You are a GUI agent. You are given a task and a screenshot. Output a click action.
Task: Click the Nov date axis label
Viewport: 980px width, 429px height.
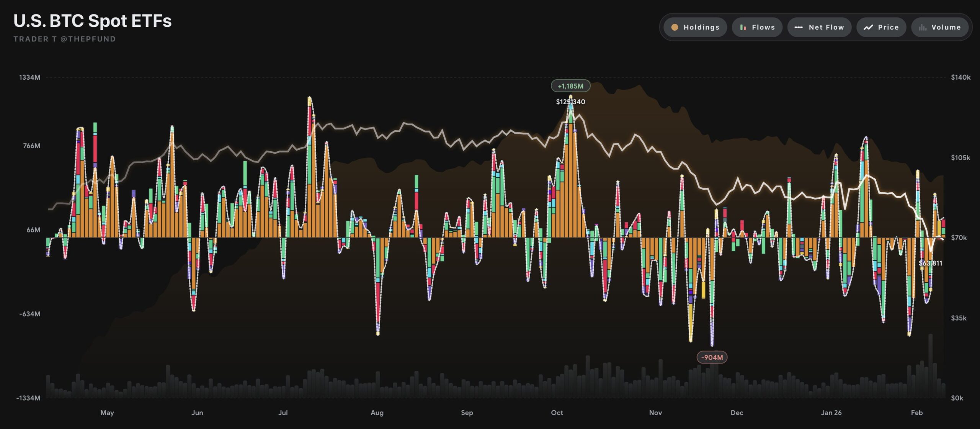click(655, 413)
